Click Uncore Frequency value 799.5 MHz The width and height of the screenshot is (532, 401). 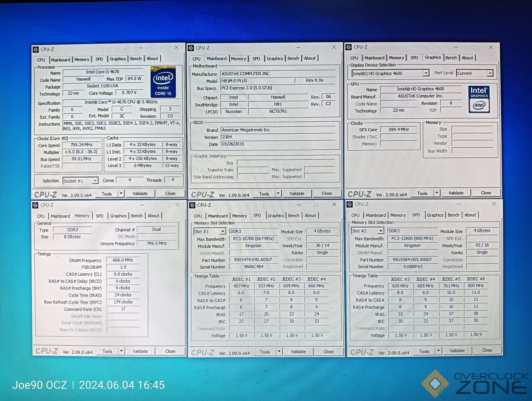point(157,243)
